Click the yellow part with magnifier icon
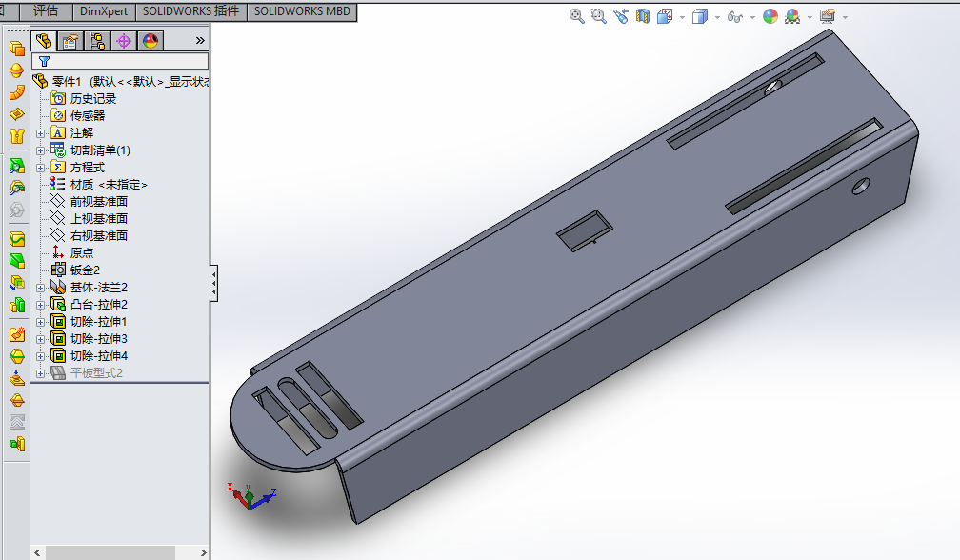The image size is (960, 560). tap(16, 188)
